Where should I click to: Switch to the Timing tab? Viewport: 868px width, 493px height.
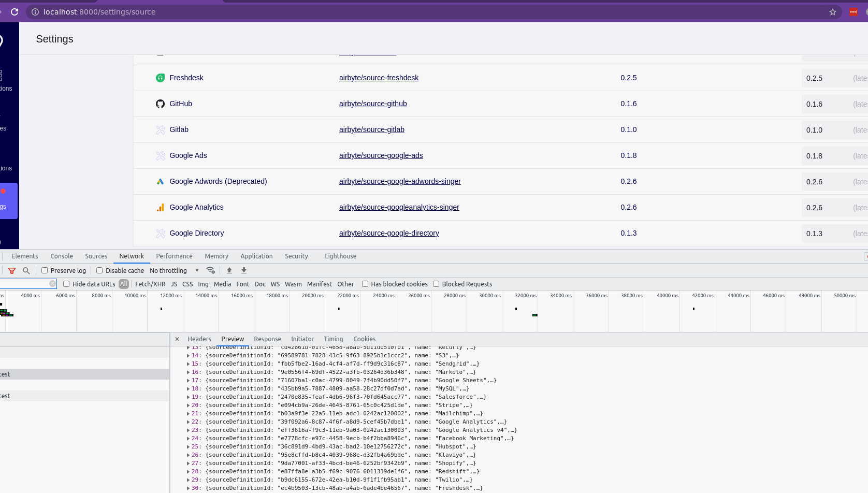[x=333, y=339]
